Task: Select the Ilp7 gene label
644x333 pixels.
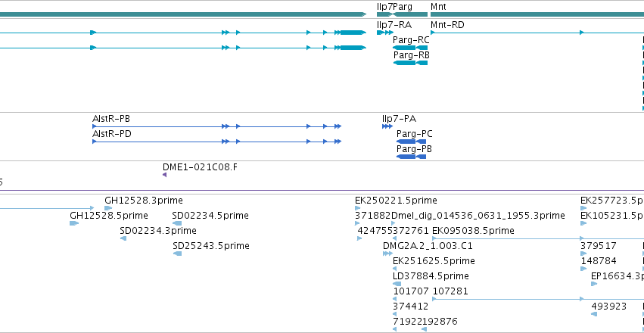Action: tap(384, 7)
